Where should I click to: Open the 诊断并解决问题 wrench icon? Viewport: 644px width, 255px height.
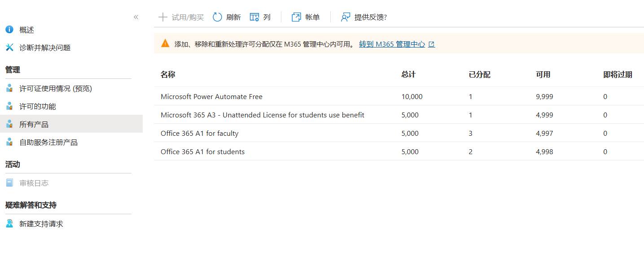[x=9, y=48]
